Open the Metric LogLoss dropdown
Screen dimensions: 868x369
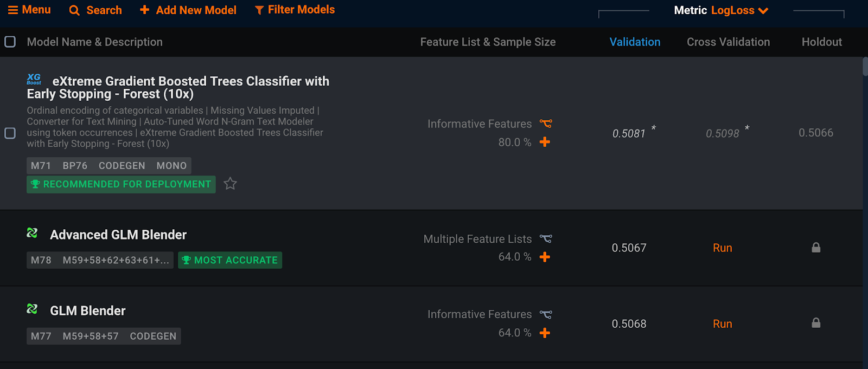[x=721, y=10]
